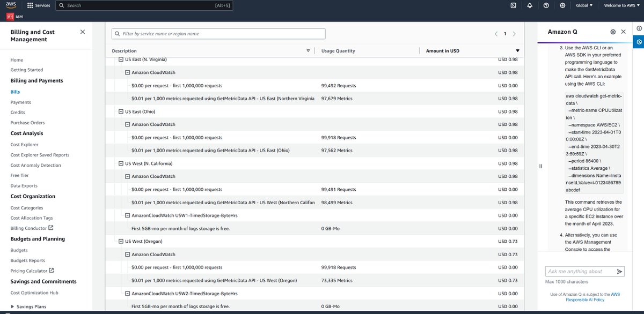Open Cost Categories page
The image size is (644, 314).
click(x=27, y=208)
